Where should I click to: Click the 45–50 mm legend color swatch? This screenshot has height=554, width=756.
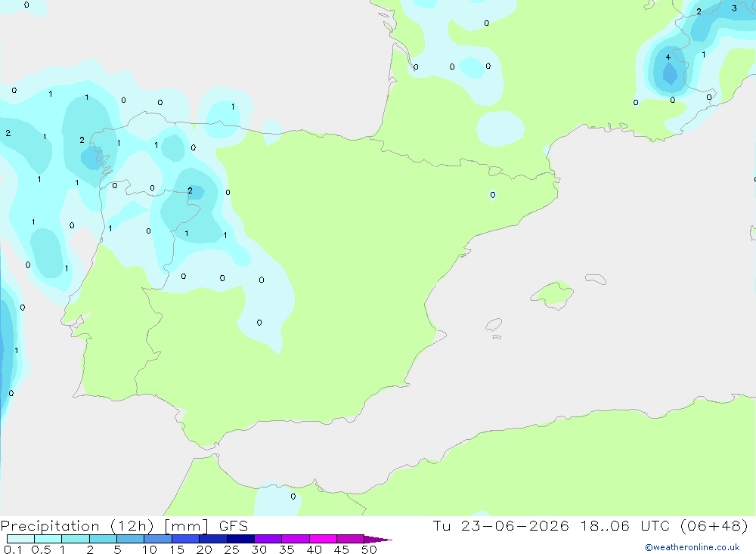pos(351,539)
